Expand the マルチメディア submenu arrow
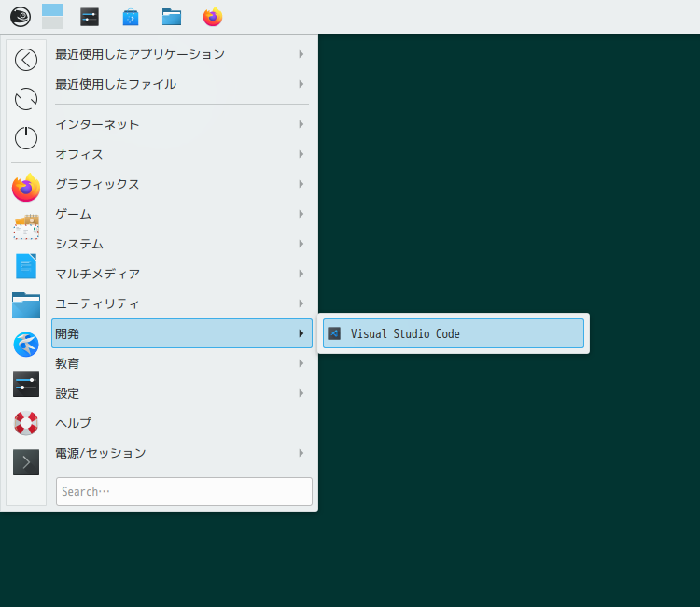700x607 pixels. pyautogui.click(x=301, y=274)
